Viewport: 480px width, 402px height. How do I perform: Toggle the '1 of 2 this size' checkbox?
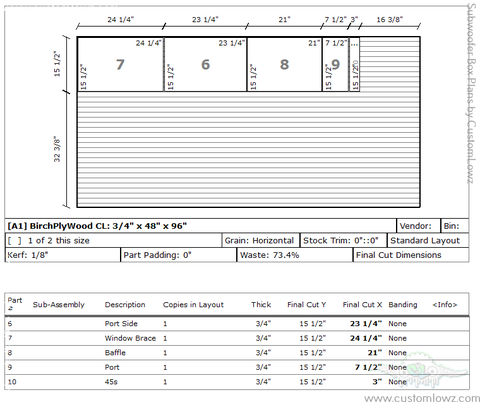[15, 241]
